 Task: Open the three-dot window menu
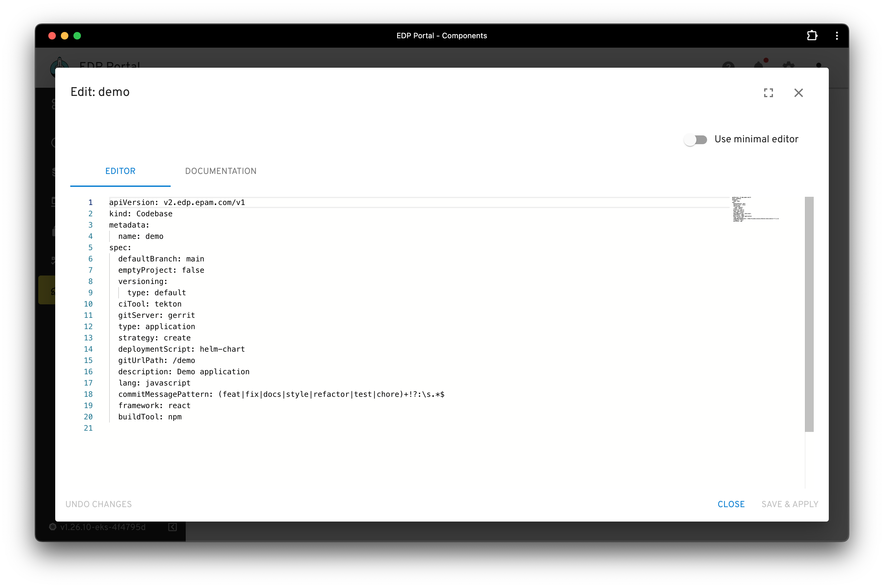coord(837,36)
